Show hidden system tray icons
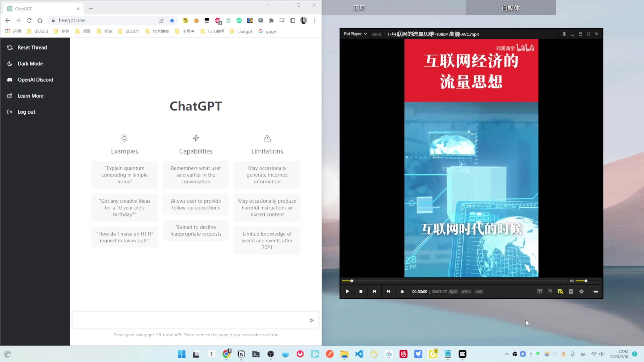 tap(507, 354)
